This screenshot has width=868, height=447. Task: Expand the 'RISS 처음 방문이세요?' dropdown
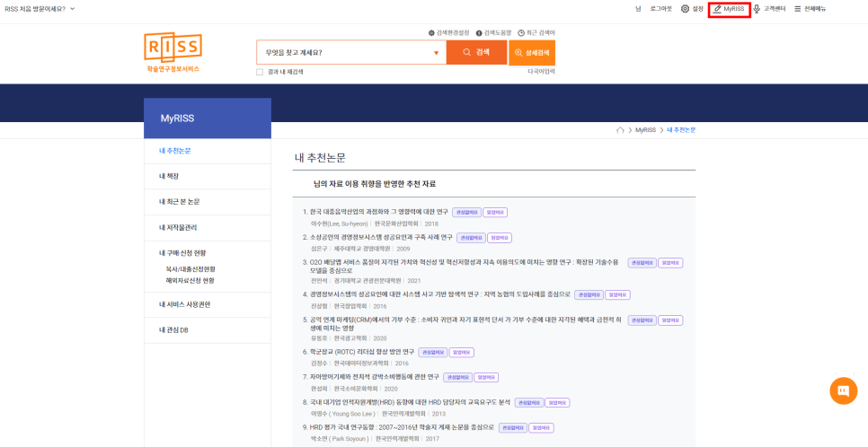[40, 9]
